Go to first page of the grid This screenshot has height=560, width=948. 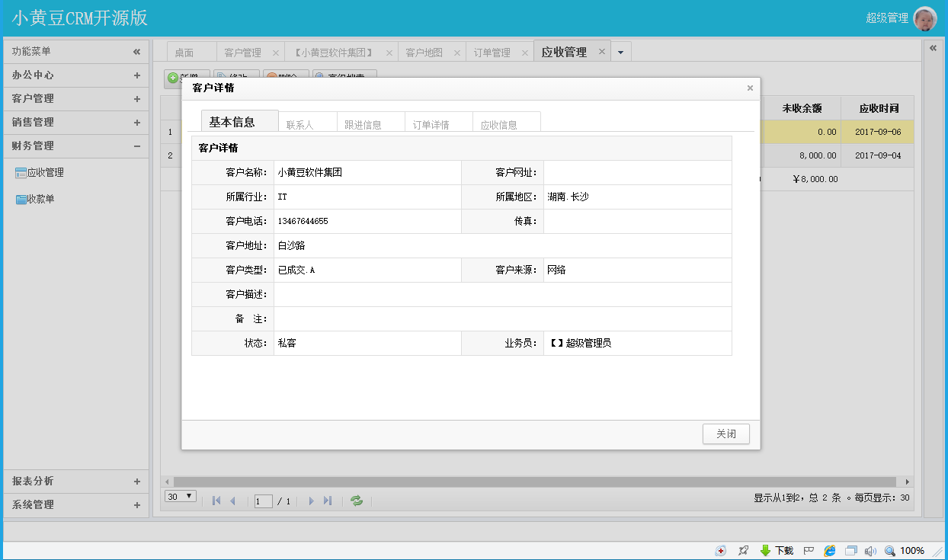(216, 501)
